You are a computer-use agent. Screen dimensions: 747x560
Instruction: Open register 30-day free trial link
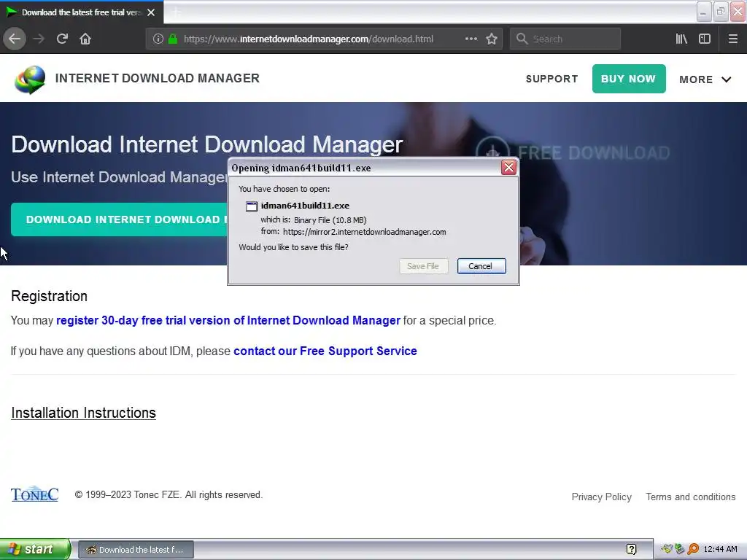(228, 321)
